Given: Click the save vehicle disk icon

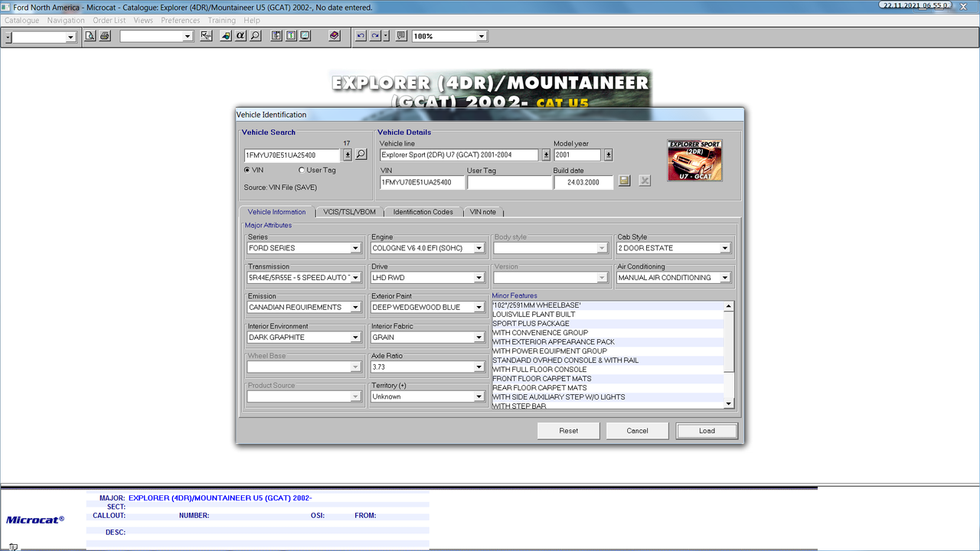Looking at the screenshot, I should coord(625,181).
